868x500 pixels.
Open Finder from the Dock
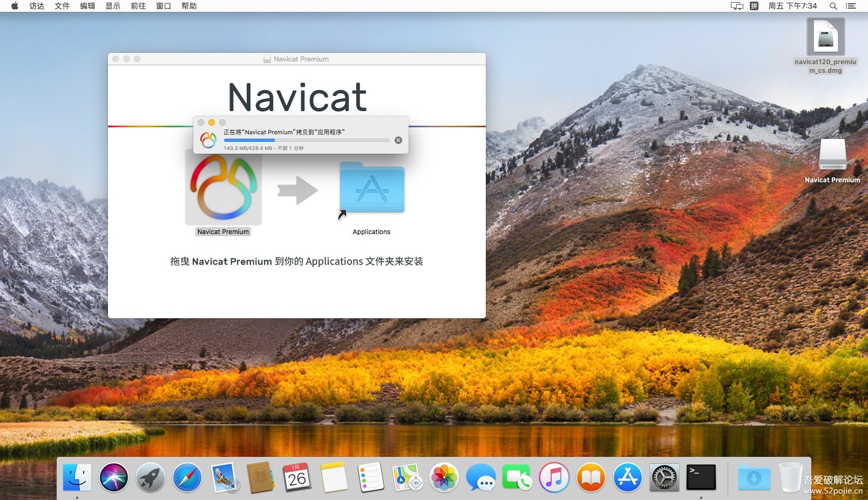77,477
